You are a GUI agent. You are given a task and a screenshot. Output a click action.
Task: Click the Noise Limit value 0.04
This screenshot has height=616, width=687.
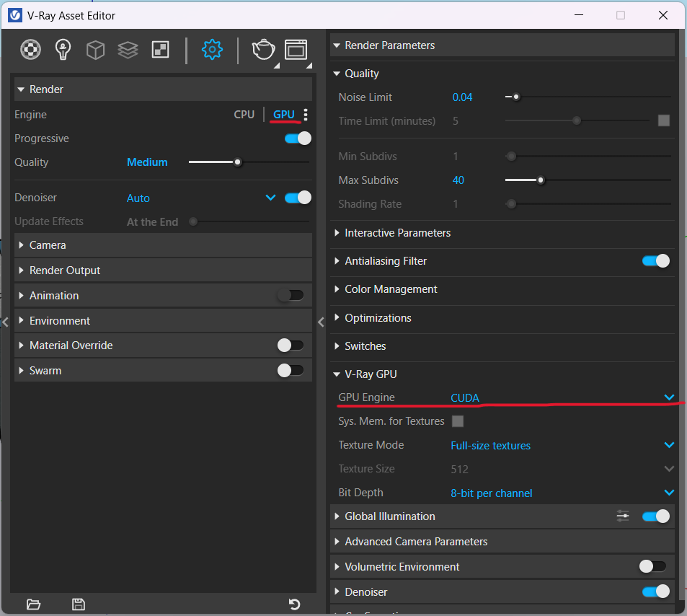[x=462, y=97]
